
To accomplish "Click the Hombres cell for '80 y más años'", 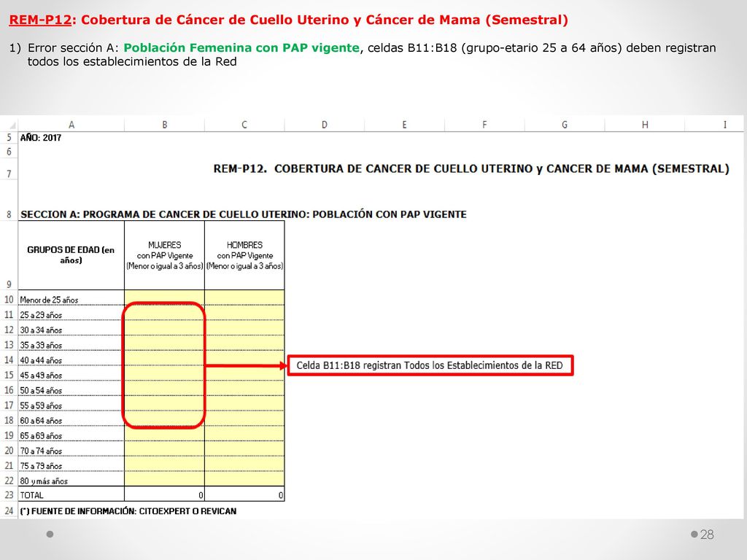I will pyautogui.click(x=244, y=479).
